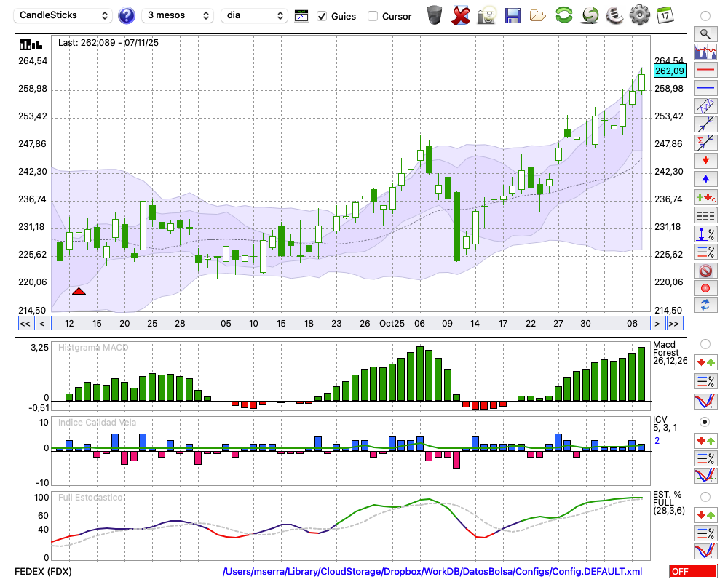Click the red X delete icon

(x=461, y=15)
